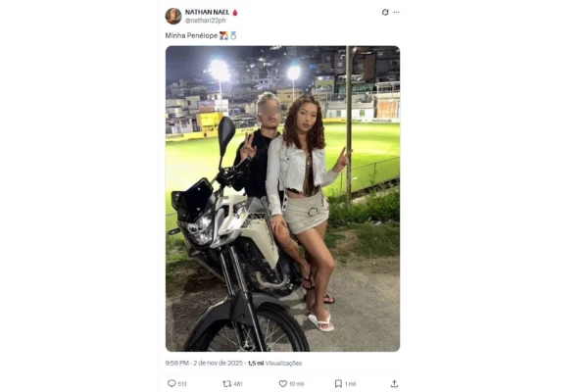Click the blood drop emoji next to name
Viewport: 588px width, 392px height.
click(235, 12)
